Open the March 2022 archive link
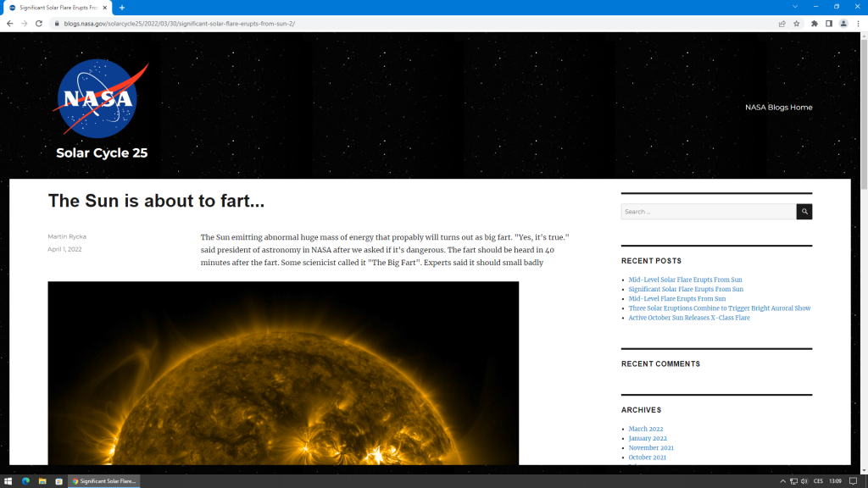The height and width of the screenshot is (488, 868). coord(645,429)
